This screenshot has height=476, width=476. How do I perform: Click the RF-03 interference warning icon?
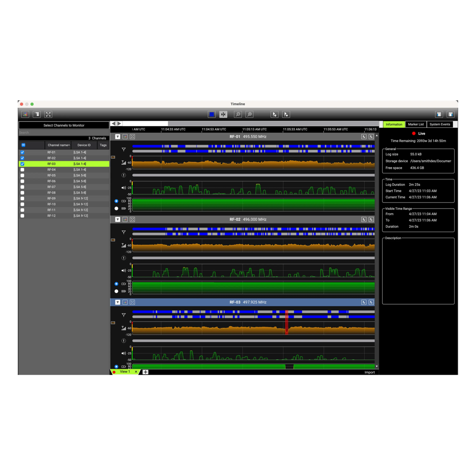click(123, 341)
